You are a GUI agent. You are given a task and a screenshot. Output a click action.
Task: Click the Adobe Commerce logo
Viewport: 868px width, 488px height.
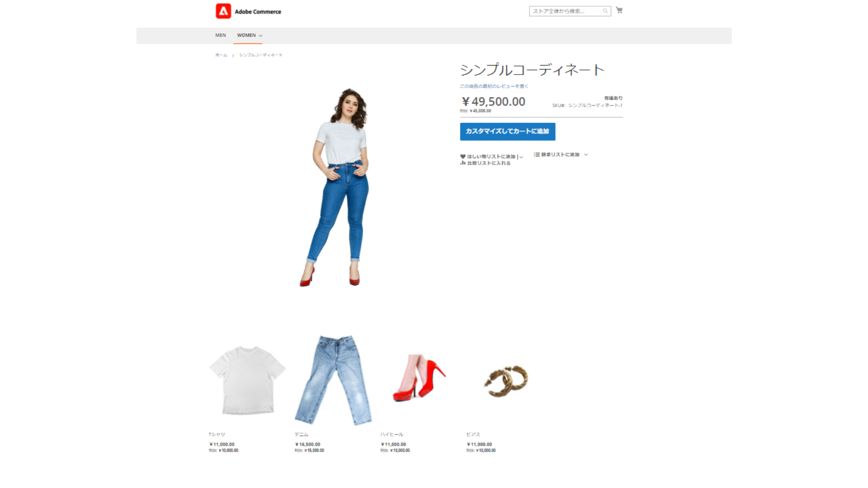(248, 11)
